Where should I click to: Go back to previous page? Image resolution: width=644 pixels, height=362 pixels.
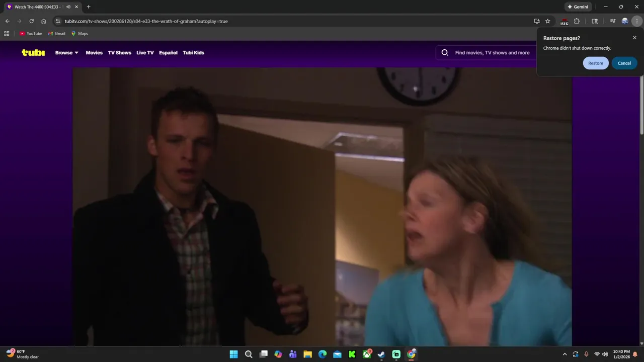click(7, 21)
